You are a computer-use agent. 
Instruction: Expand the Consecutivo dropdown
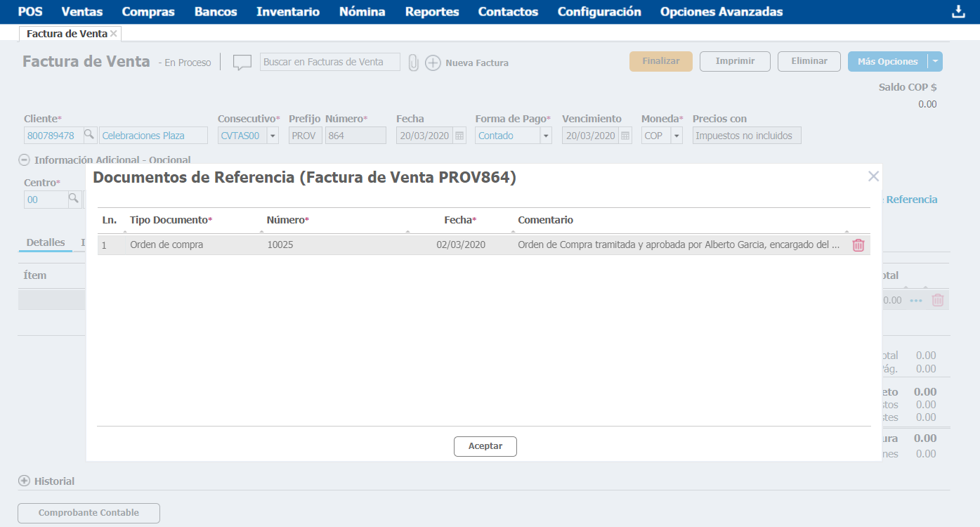click(x=273, y=136)
